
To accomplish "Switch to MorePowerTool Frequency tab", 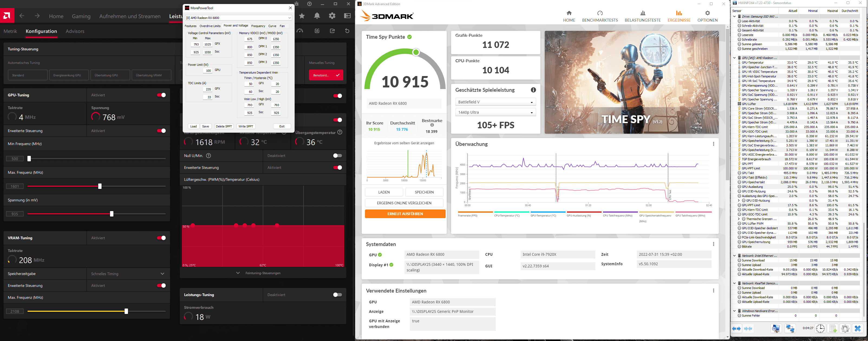I will (x=258, y=26).
